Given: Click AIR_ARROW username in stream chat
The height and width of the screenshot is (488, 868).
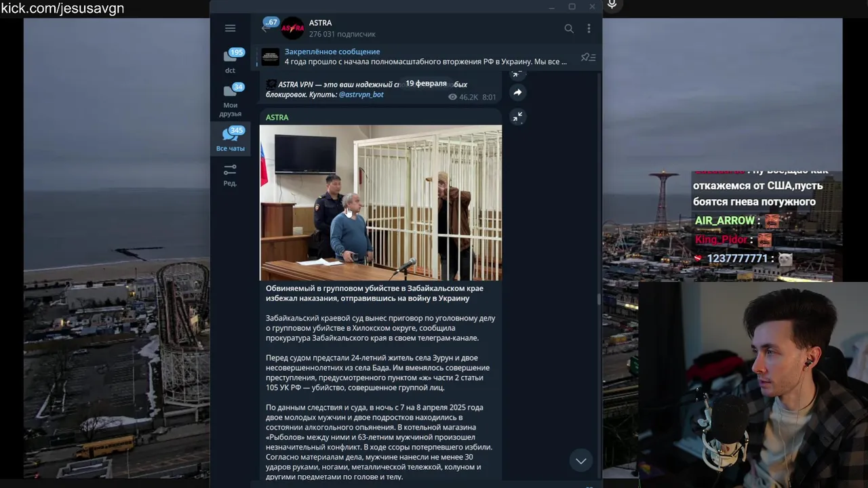Looking at the screenshot, I should tap(724, 221).
